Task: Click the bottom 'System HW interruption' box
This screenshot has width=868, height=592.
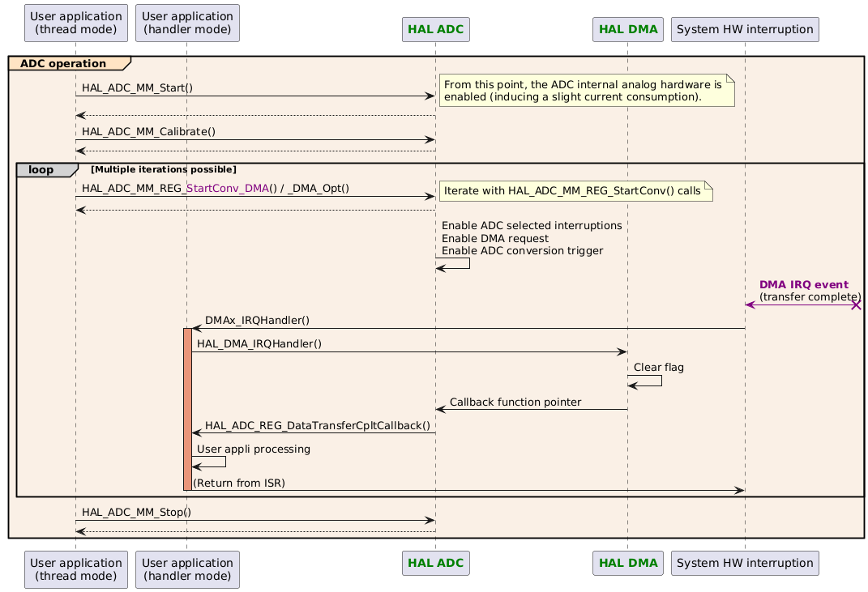Action: (x=745, y=563)
